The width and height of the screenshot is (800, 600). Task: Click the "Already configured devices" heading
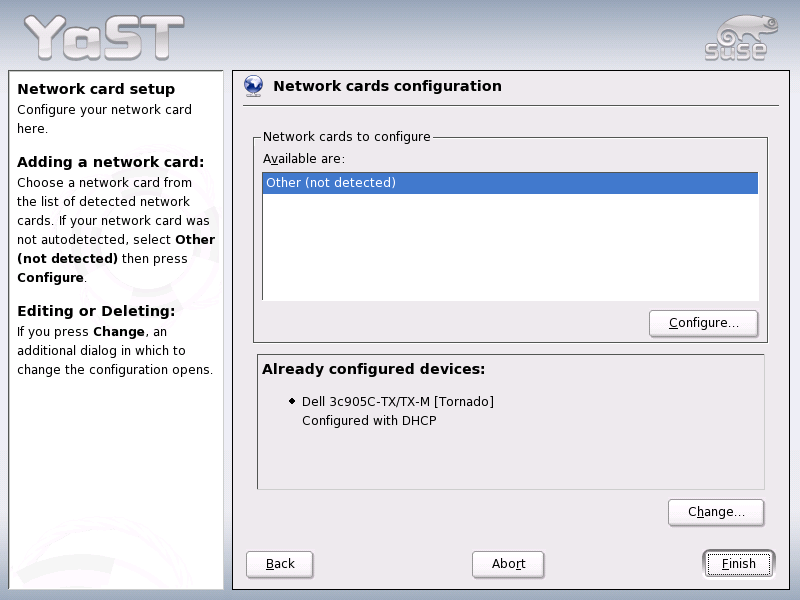(x=372, y=369)
